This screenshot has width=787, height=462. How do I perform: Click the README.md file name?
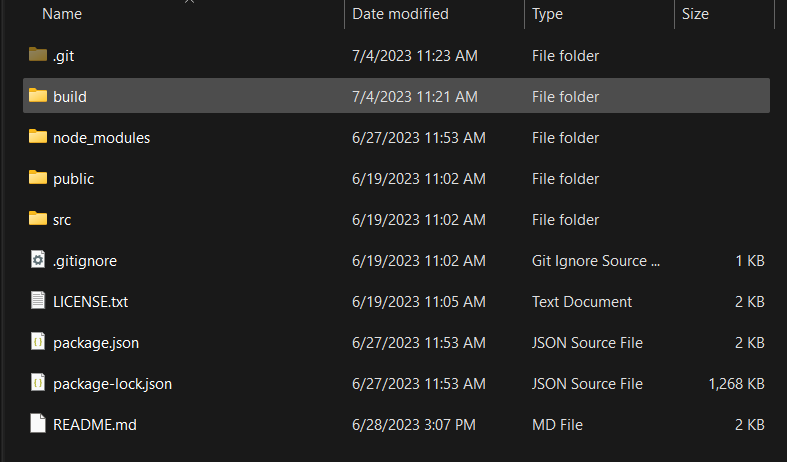94,425
